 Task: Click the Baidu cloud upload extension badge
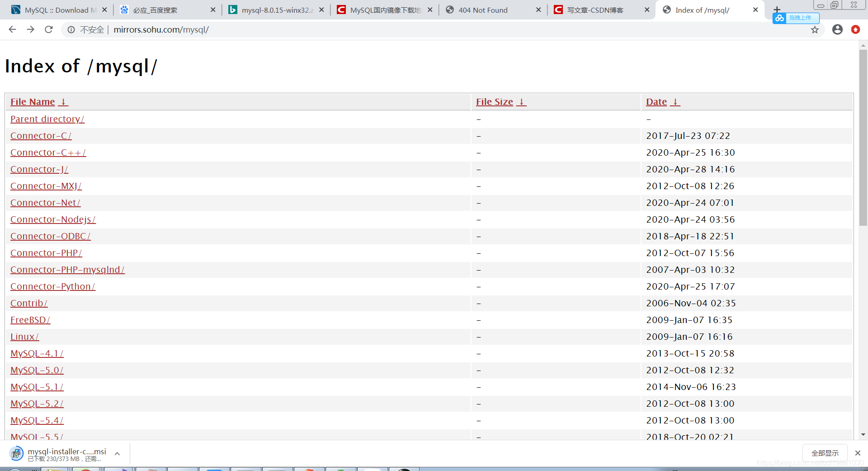796,18
